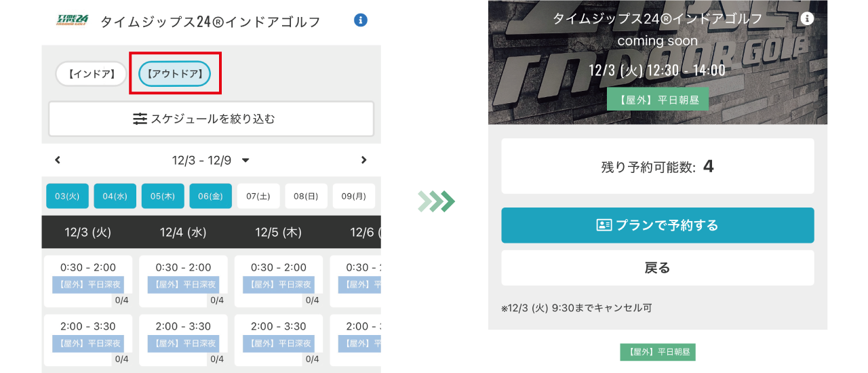Select the 07(土) day tab
The width and height of the screenshot is (868, 373).
[258, 196]
